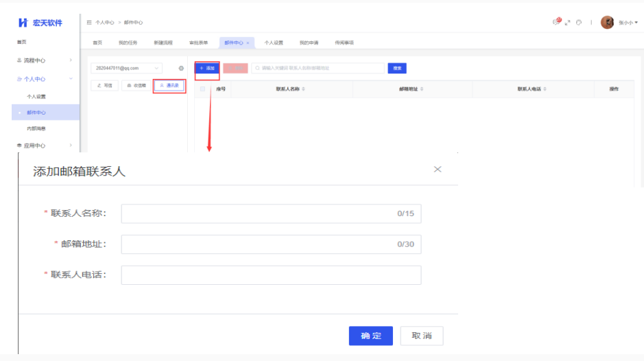Click the search magnifier icon in keyword box
The width and height of the screenshot is (644, 361).
tap(257, 68)
